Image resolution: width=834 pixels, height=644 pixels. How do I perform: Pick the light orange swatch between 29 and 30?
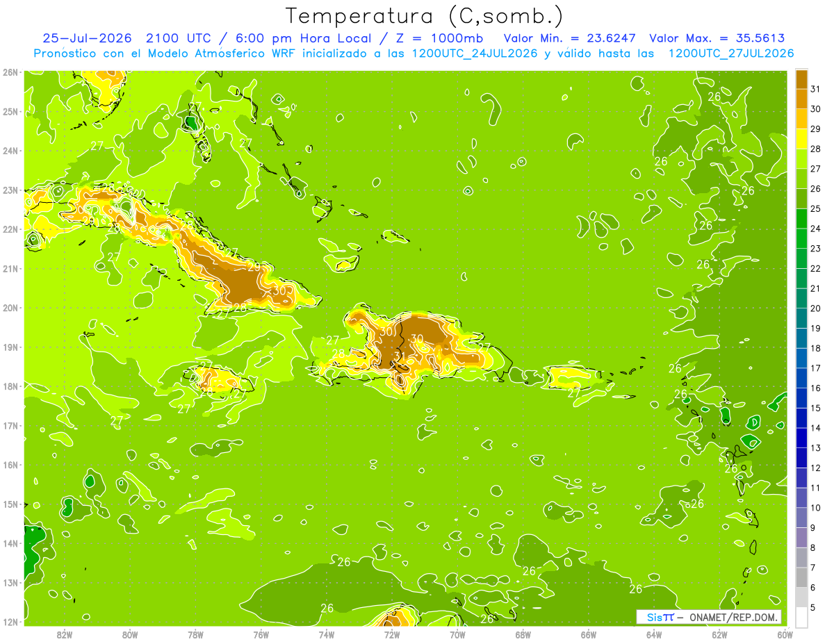801,119
